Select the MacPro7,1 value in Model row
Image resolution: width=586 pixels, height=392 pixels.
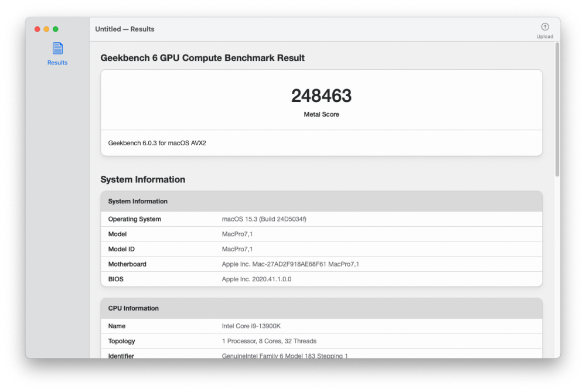coord(237,234)
